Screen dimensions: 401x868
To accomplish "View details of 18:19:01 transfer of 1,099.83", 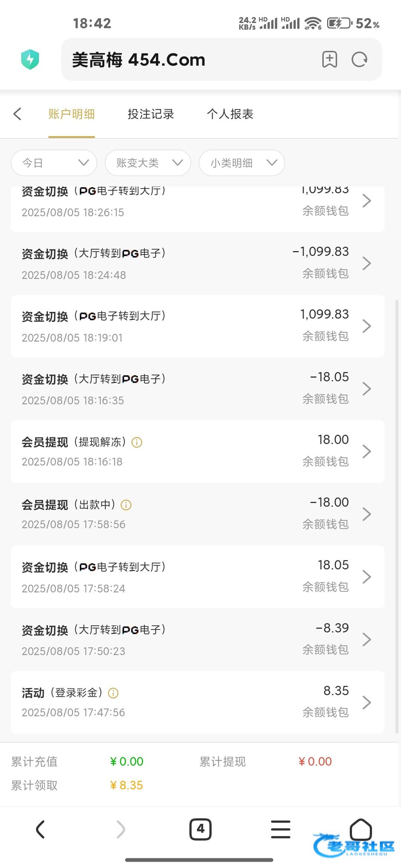I will (198, 326).
